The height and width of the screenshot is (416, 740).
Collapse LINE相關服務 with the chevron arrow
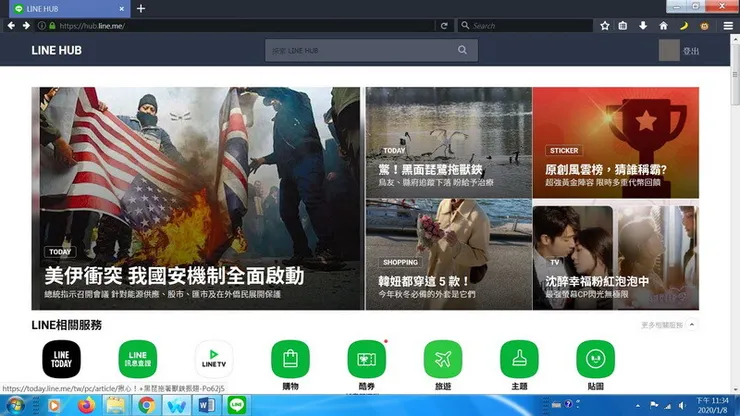point(692,324)
